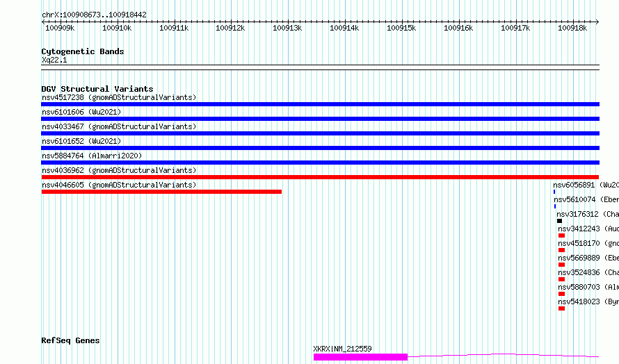Click the 100909k ruler position label
This screenshot has width=619, height=364.
pos(60,28)
